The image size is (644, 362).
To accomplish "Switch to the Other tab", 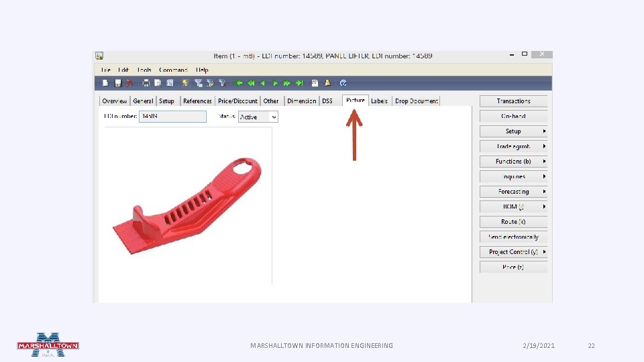I will [271, 101].
